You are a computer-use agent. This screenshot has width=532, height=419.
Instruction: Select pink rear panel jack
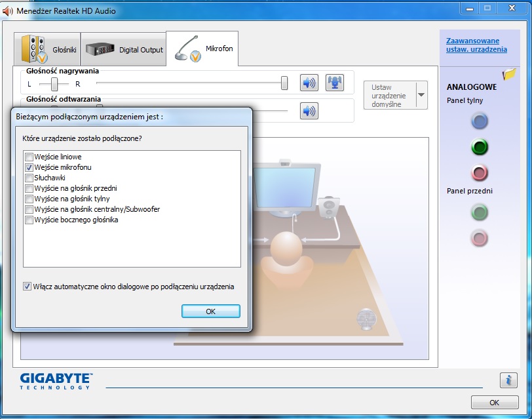480,172
